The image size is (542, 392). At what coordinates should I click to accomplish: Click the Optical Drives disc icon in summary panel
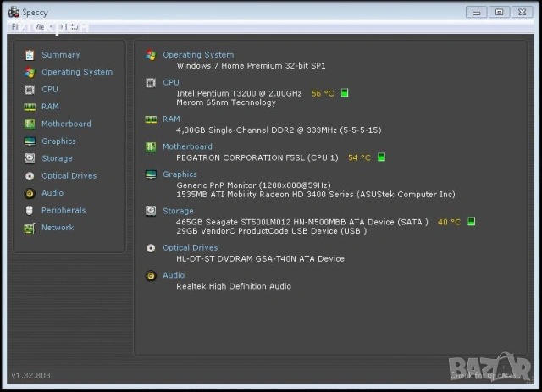pos(151,248)
